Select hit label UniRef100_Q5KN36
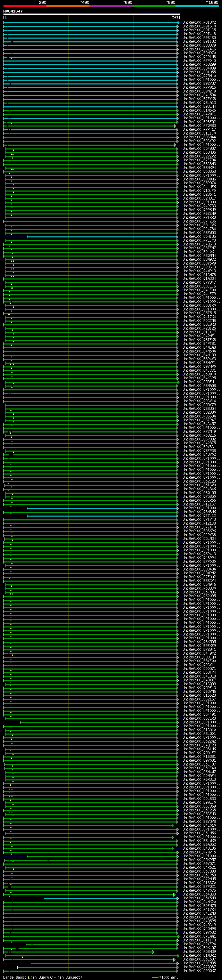Viewport: 222px width, 980px height. [199, 592]
